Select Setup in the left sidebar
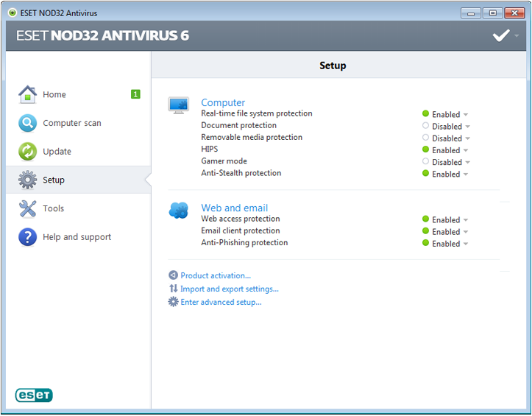 pyautogui.click(x=54, y=180)
